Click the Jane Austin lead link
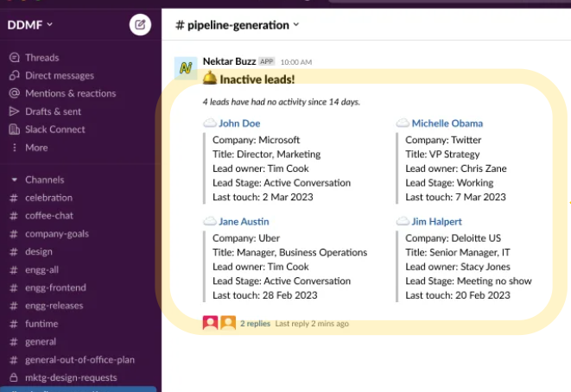 click(244, 222)
